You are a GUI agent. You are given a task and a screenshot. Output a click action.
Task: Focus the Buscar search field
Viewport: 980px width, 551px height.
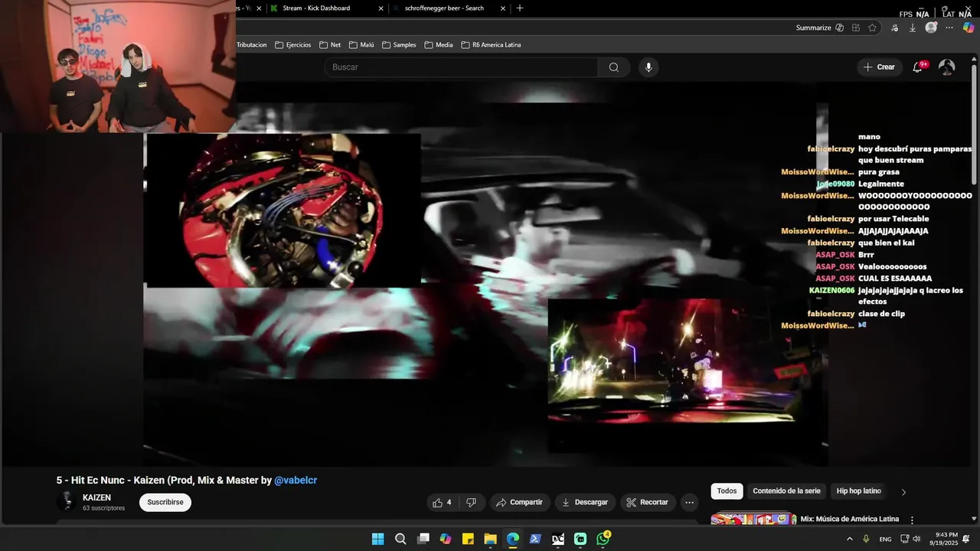[461, 67]
